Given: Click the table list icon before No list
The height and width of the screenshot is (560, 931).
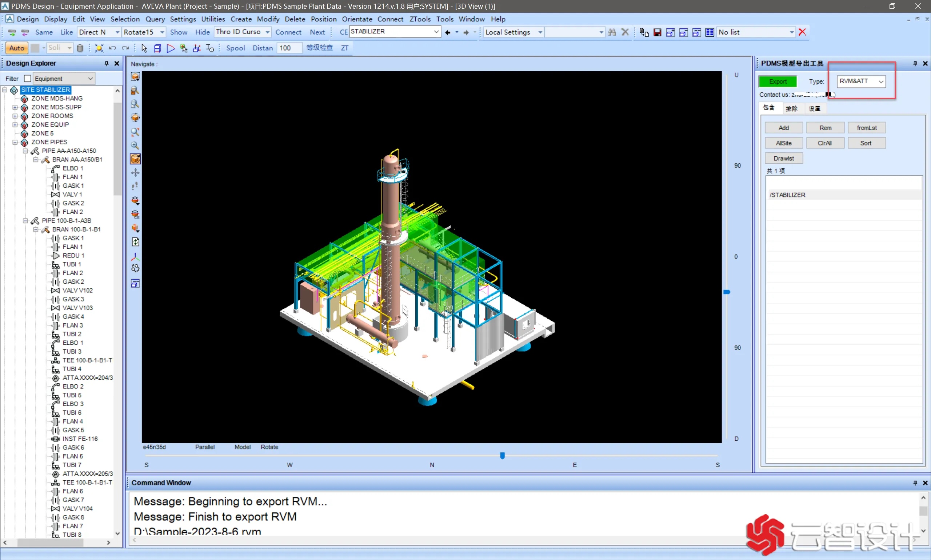Looking at the screenshot, I should click(x=710, y=32).
